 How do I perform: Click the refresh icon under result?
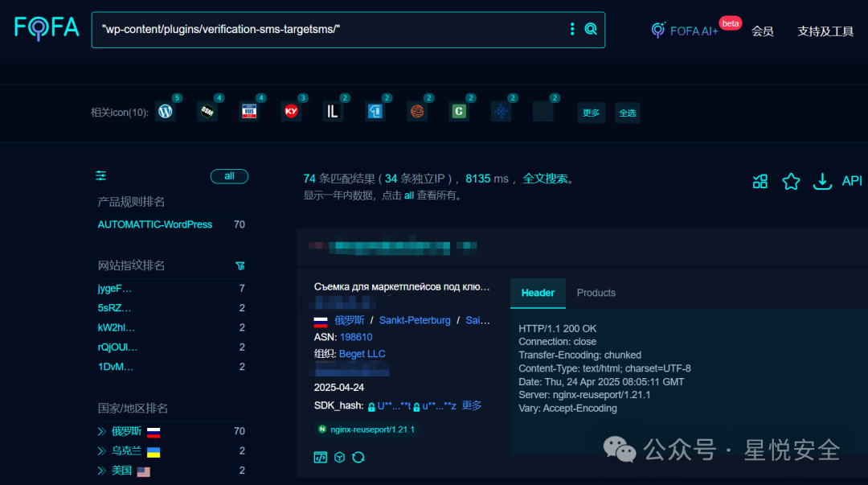358,458
